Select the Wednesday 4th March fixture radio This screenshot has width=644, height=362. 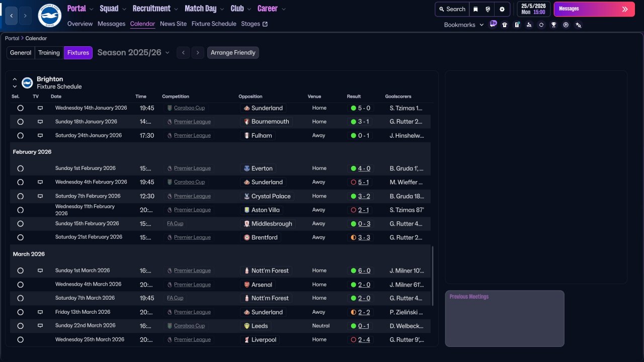point(20,285)
